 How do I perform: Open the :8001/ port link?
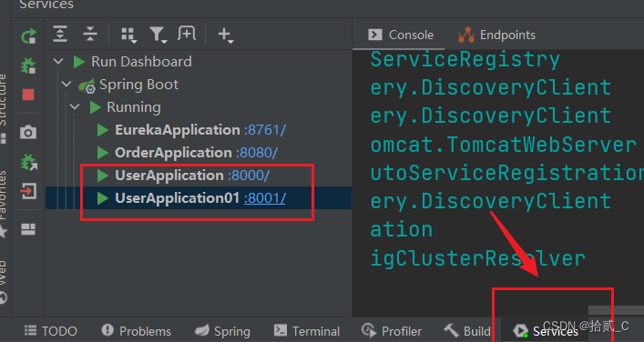pyautogui.click(x=264, y=198)
